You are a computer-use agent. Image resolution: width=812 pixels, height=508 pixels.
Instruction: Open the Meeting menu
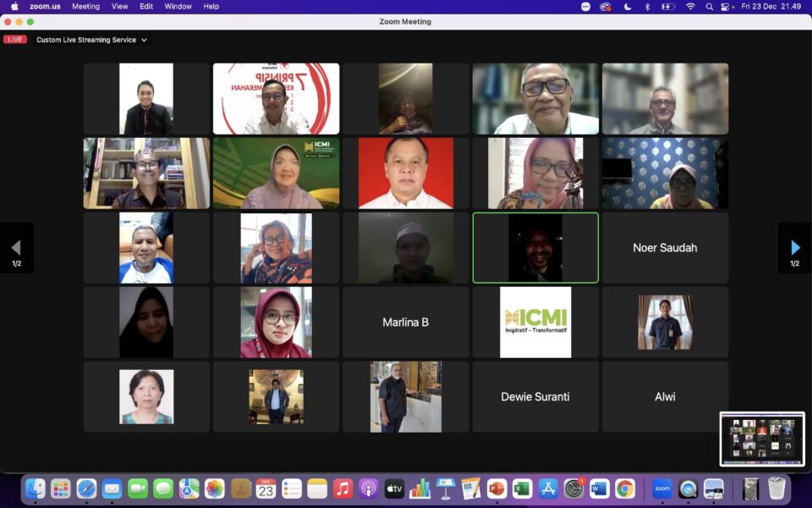click(x=85, y=7)
